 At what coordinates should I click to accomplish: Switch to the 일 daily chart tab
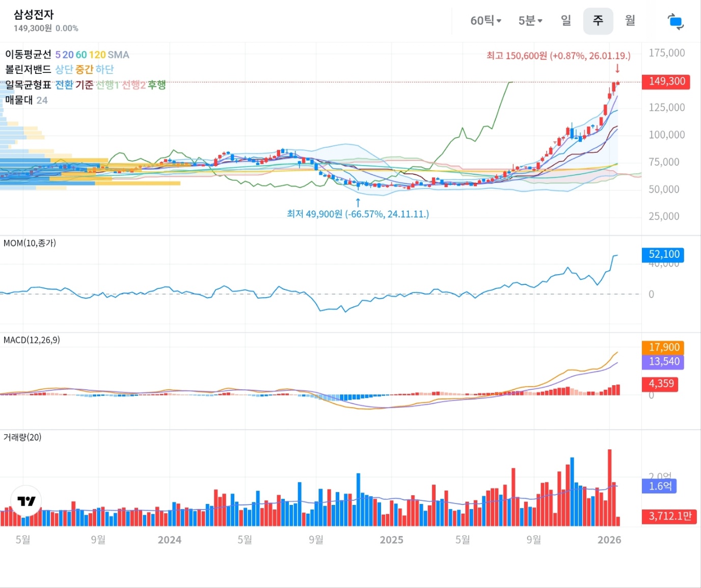[x=566, y=20]
